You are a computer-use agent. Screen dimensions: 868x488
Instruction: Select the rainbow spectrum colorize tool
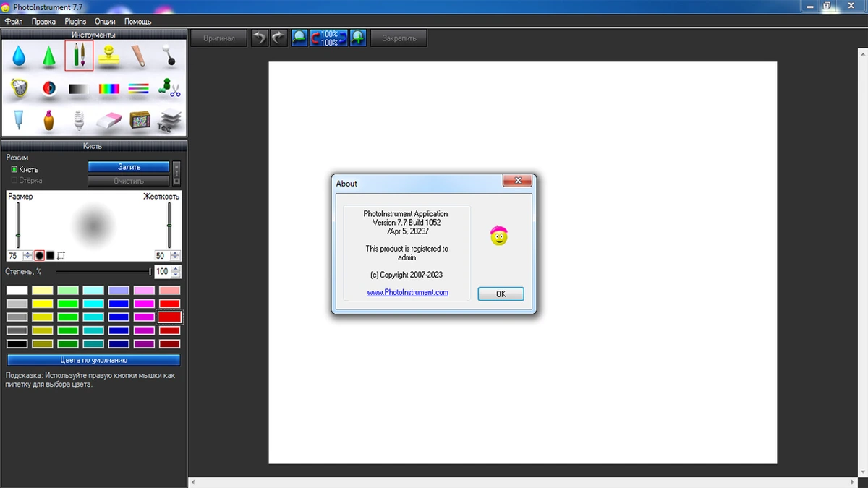click(109, 89)
